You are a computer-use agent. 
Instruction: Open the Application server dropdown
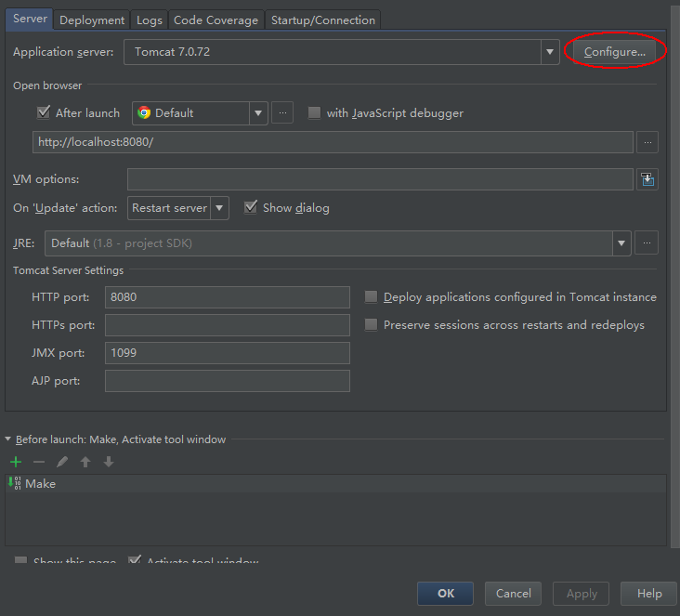coord(550,52)
